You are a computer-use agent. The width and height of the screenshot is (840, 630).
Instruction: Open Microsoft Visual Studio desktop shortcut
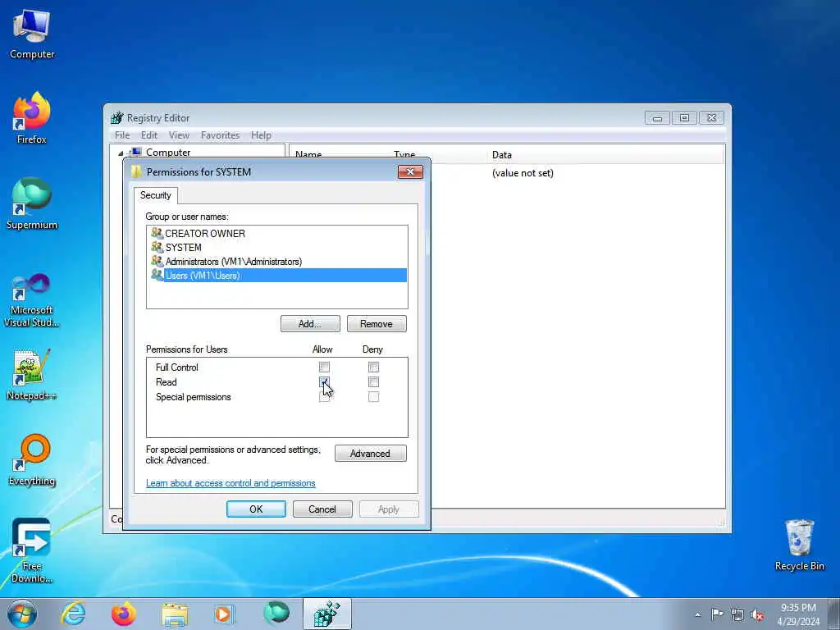tap(32, 300)
